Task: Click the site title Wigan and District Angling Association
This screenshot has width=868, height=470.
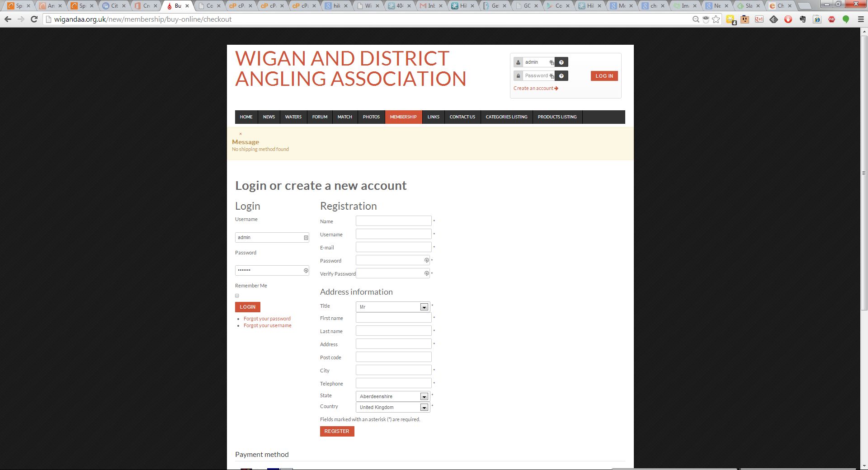Action: point(350,69)
